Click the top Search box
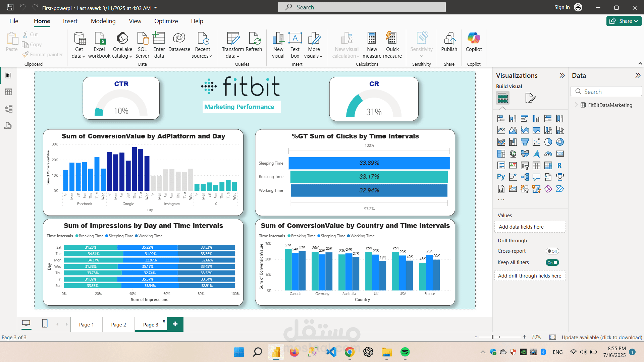This screenshot has width=644, height=362. tap(362, 7)
